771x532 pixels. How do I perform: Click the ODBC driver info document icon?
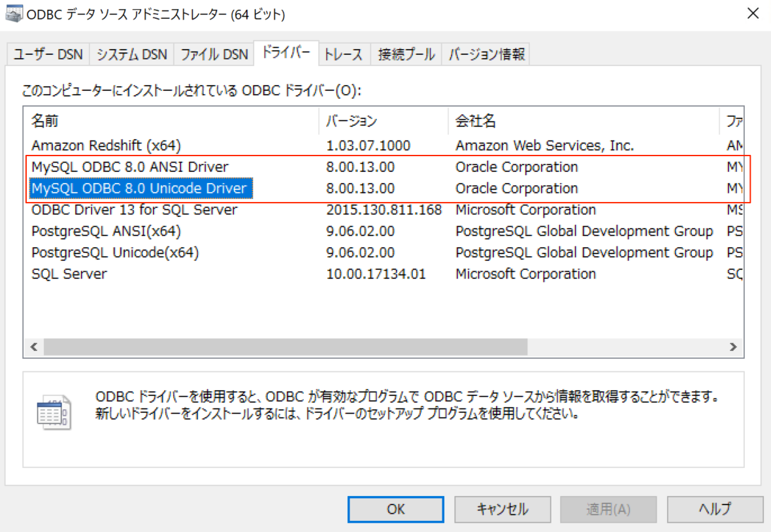coord(54,412)
